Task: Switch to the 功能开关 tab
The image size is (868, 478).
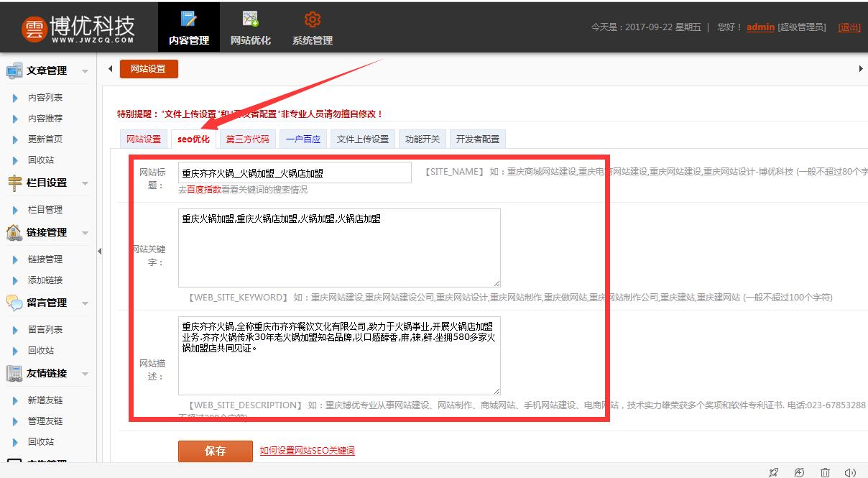Action: pyautogui.click(x=423, y=139)
